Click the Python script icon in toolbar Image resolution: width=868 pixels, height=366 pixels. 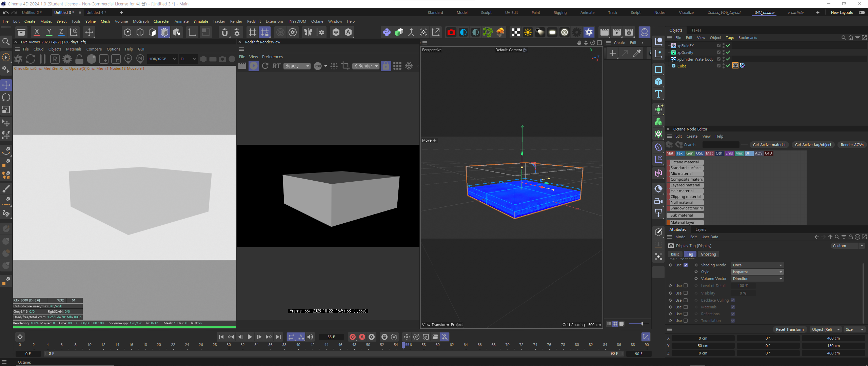(x=387, y=32)
